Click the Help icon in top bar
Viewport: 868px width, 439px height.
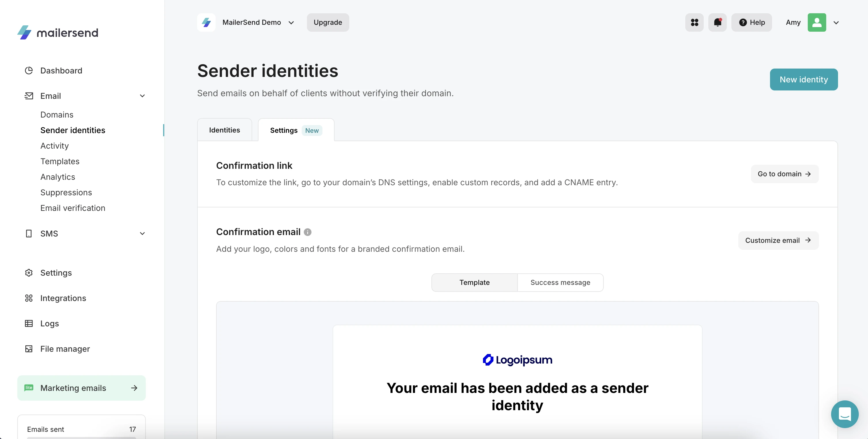(x=752, y=22)
